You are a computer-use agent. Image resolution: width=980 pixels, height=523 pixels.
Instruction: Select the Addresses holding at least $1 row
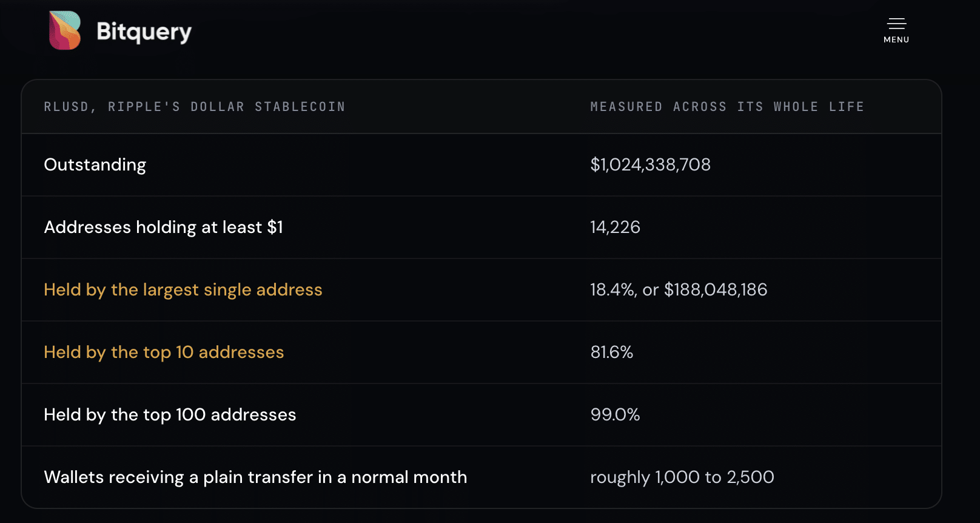[x=482, y=227]
